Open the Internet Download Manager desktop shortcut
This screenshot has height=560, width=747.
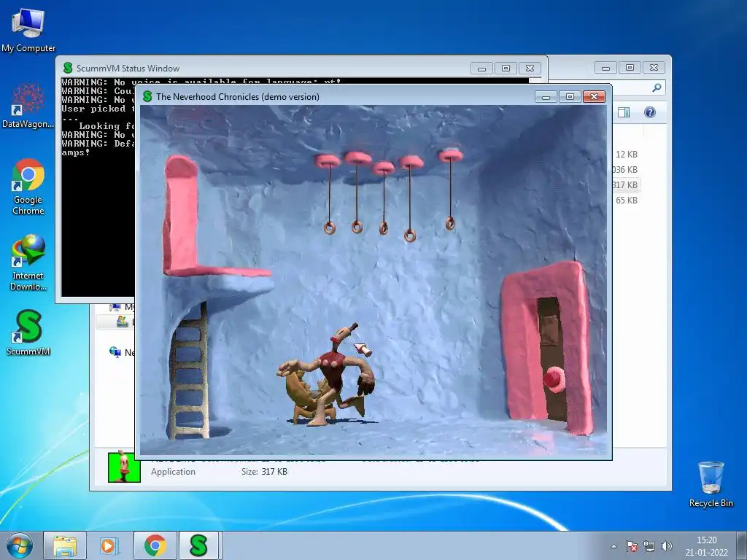click(x=28, y=262)
